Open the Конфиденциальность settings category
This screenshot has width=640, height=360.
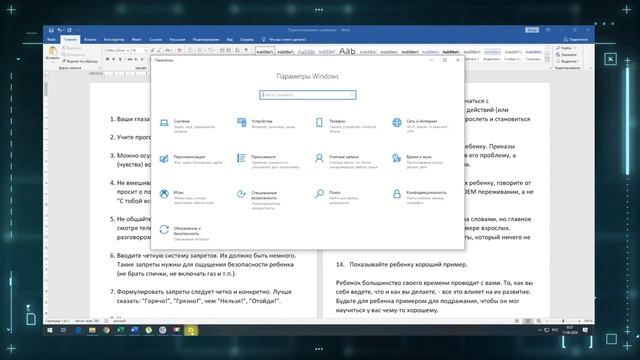(x=421, y=197)
